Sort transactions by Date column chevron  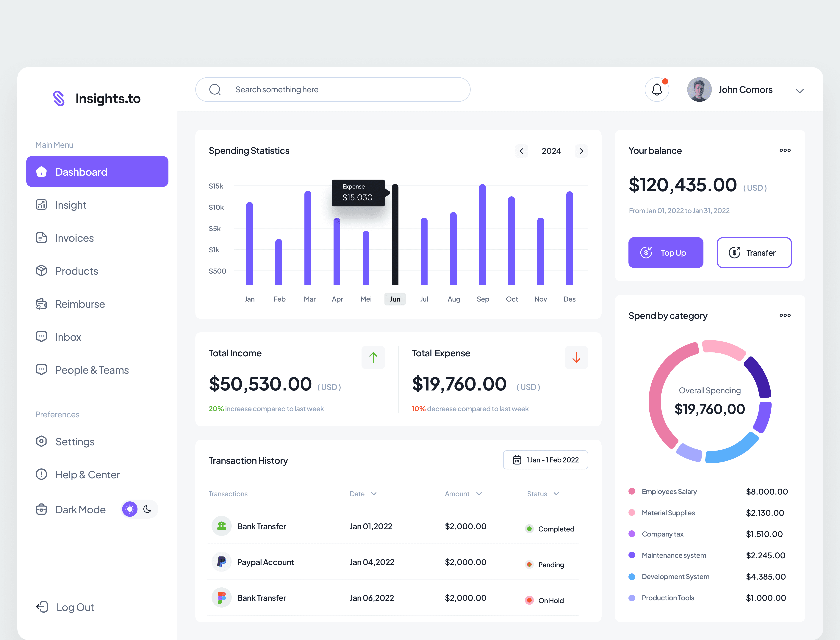click(x=374, y=494)
